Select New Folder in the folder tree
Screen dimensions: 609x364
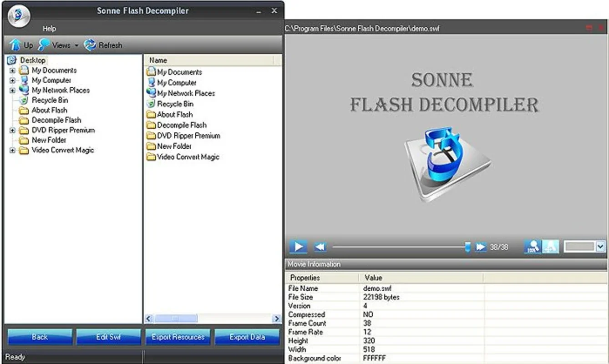click(x=49, y=140)
